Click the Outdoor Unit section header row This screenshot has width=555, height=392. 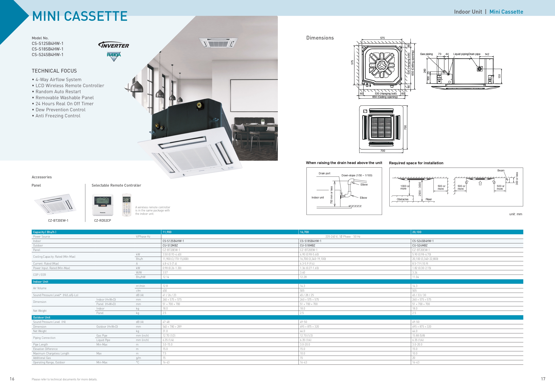[x=277, y=317]
